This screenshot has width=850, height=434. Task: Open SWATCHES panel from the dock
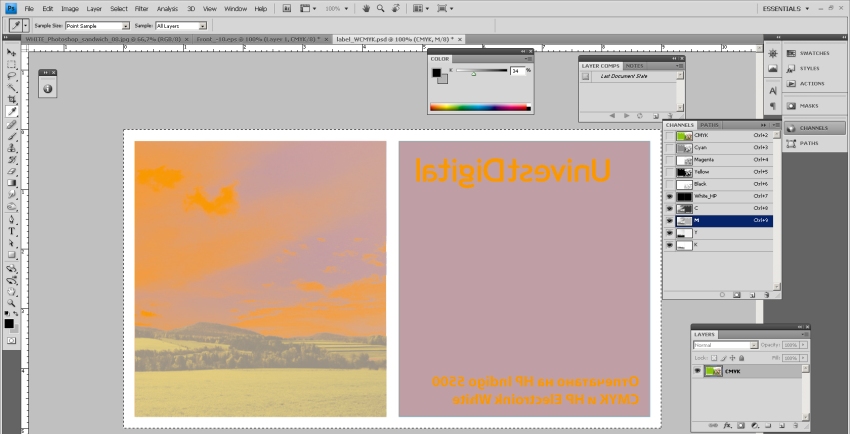[815, 53]
